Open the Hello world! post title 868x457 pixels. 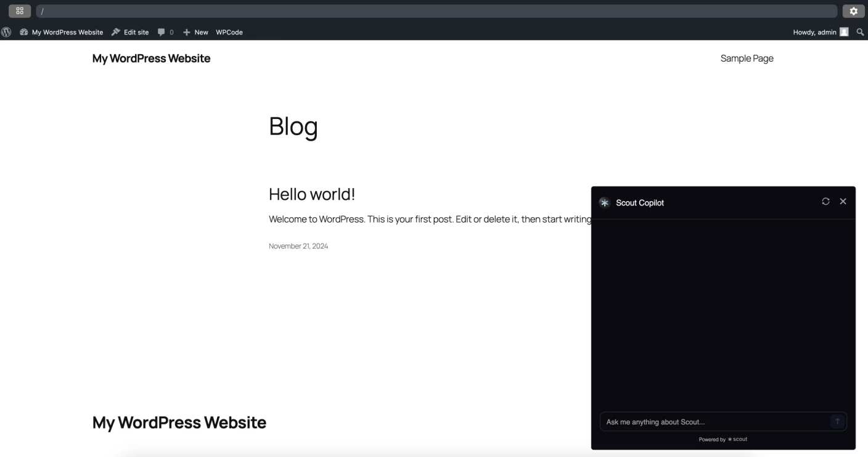[312, 194]
